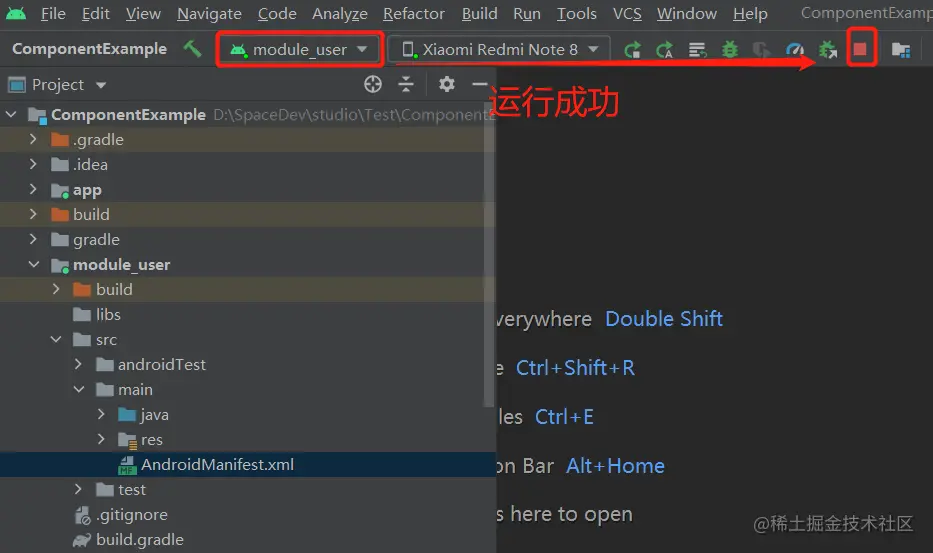
Task: Expand the top-level build folder
Action: (x=33, y=214)
